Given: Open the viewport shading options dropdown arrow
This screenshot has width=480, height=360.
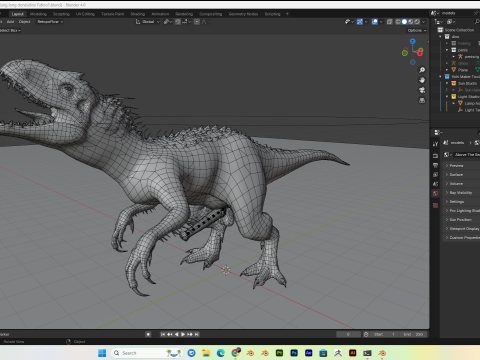Looking at the screenshot, I should coord(424,22).
